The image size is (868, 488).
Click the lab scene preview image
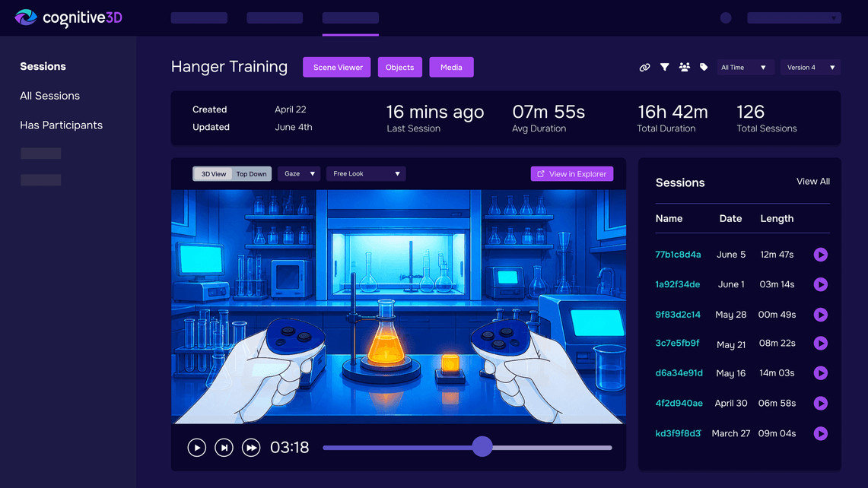[x=399, y=306]
